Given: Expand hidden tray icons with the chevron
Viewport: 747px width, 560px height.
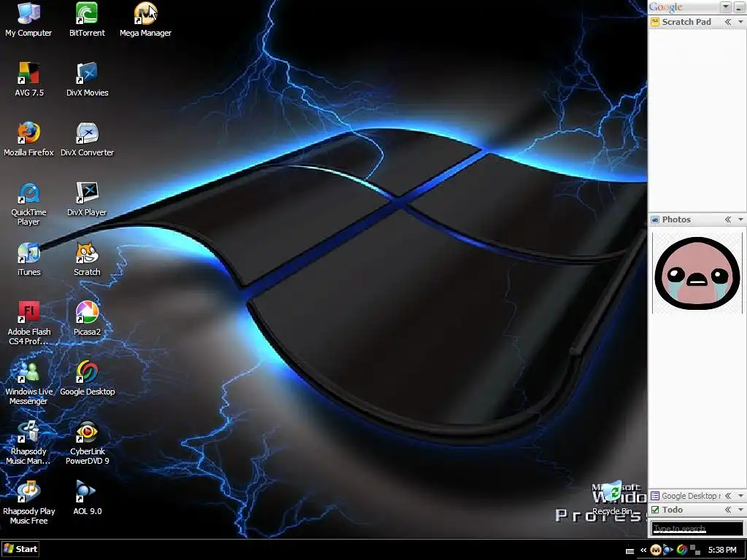Looking at the screenshot, I should [x=643, y=550].
